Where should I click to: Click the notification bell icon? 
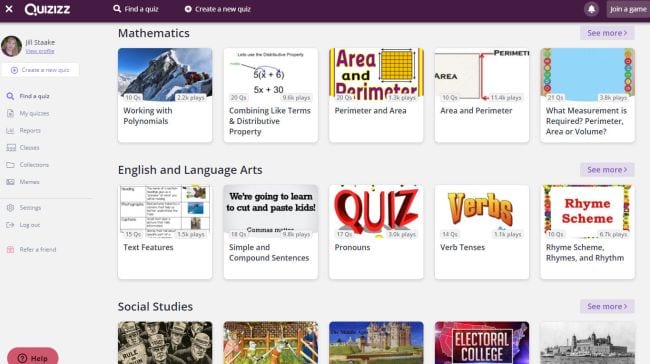pos(591,9)
